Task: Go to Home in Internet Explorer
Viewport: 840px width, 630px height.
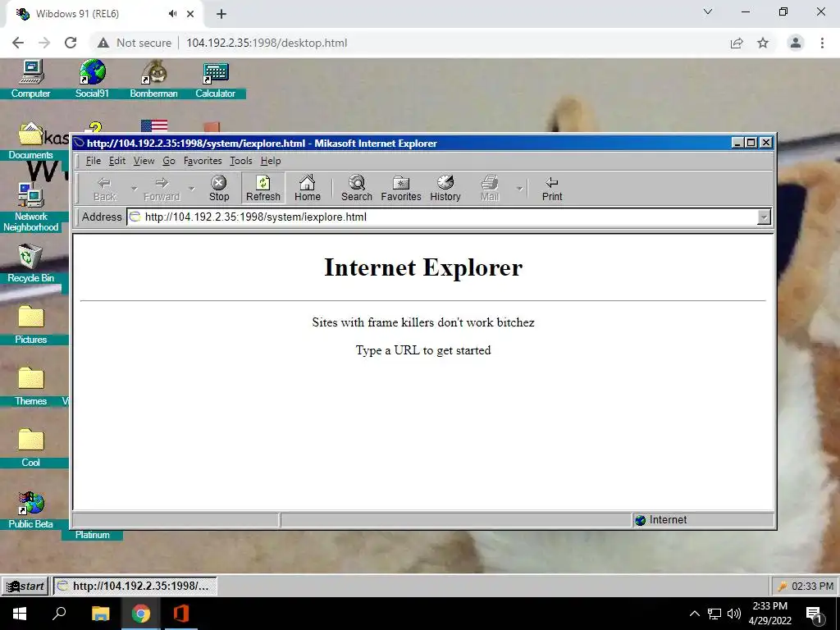Action: tap(308, 189)
